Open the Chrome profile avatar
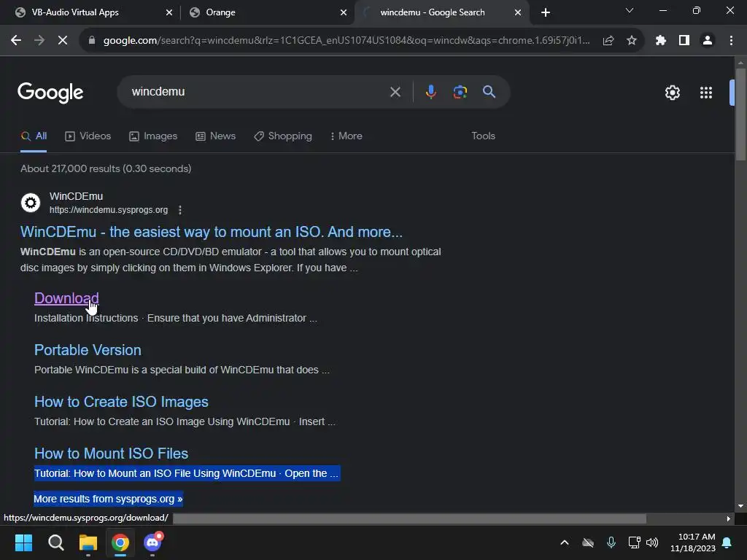This screenshot has height=560, width=747. click(708, 41)
